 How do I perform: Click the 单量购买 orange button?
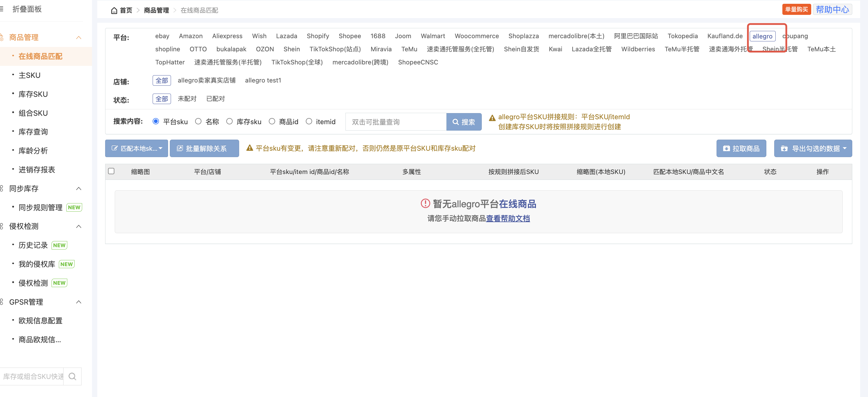pos(797,9)
